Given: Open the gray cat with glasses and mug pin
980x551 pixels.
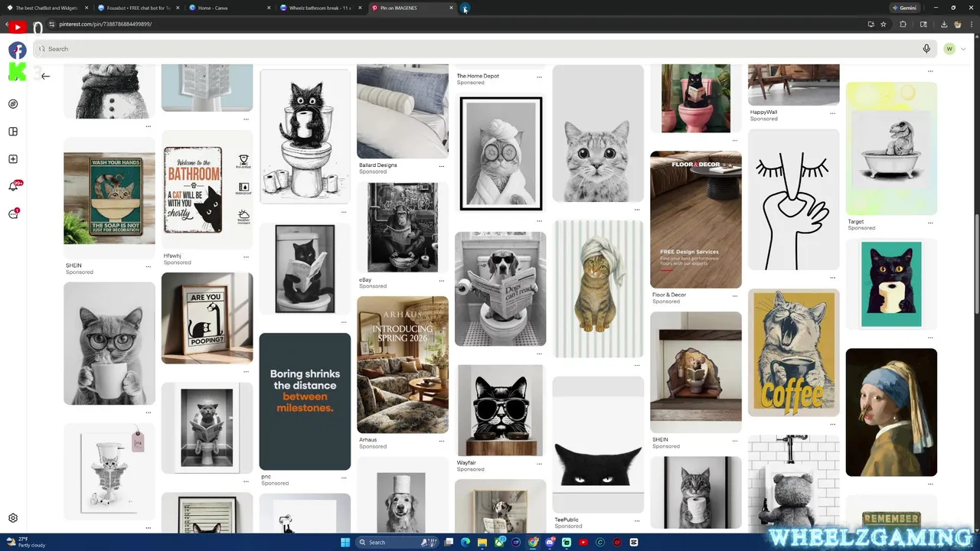Looking at the screenshot, I should (109, 344).
